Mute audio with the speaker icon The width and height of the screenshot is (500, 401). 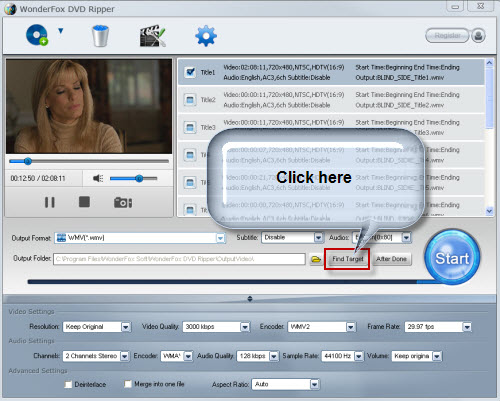[x=98, y=178]
